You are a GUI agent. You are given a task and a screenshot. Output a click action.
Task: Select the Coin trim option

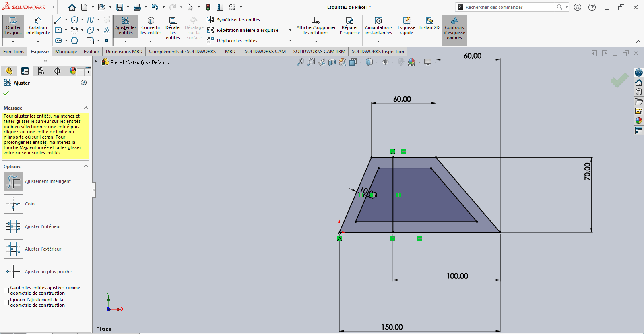pyautogui.click(x=13, y=204)
